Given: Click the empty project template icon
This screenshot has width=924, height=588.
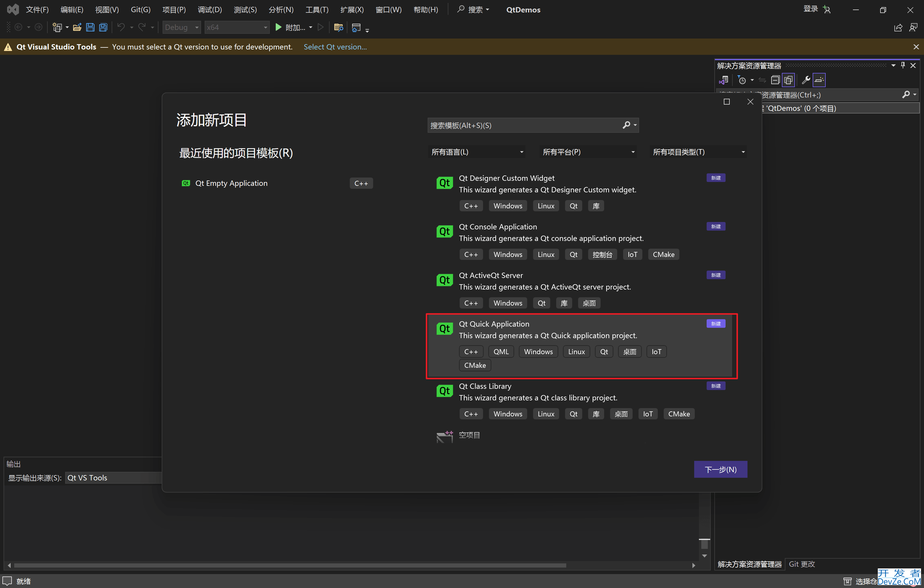Looking at the screenshot, I should (444, 437).
